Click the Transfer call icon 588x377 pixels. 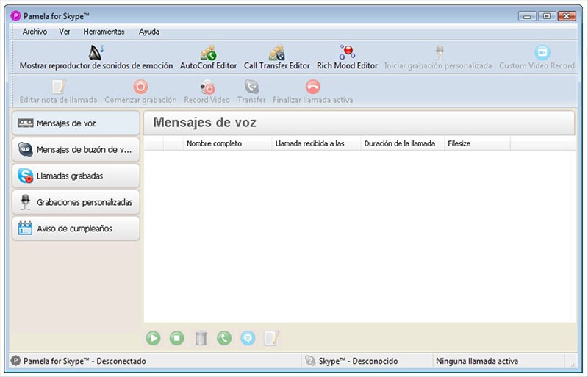251,87
